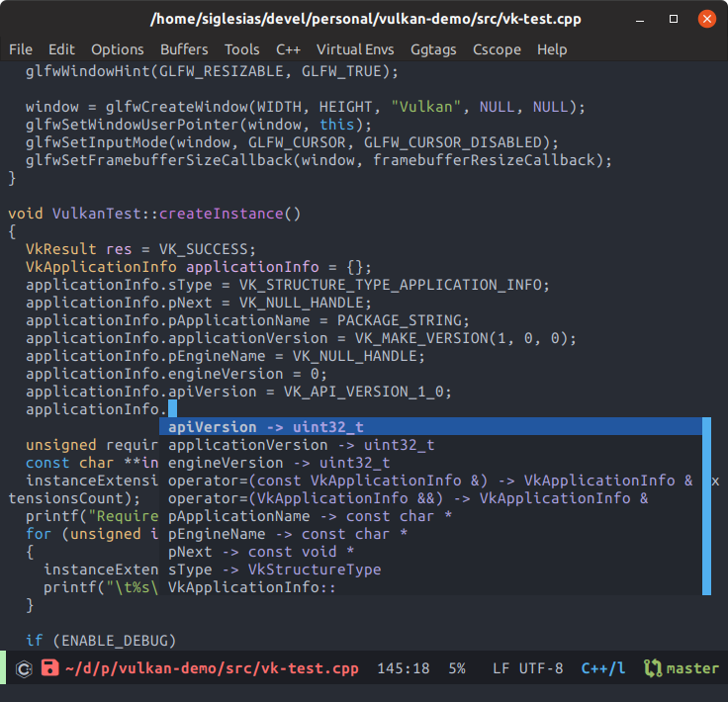728x702 pixels.
Task: Click the git branch icon in modeline
Action: tap(653, 668)
